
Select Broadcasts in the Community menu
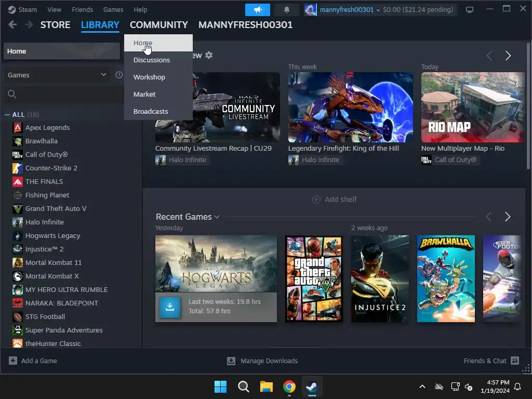pos(158,111)
